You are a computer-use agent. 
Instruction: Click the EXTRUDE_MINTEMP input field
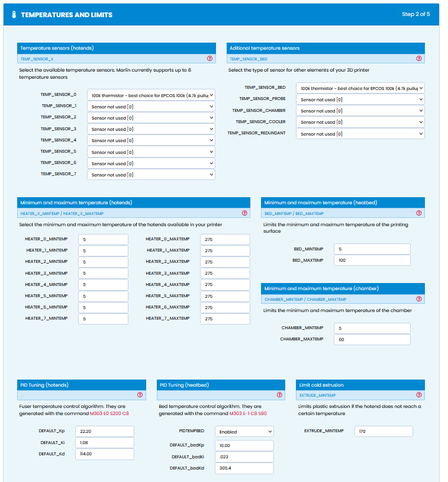383,431
